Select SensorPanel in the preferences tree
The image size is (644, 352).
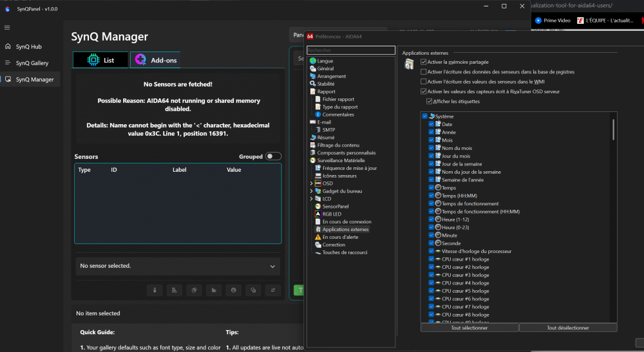click(335, 206)
